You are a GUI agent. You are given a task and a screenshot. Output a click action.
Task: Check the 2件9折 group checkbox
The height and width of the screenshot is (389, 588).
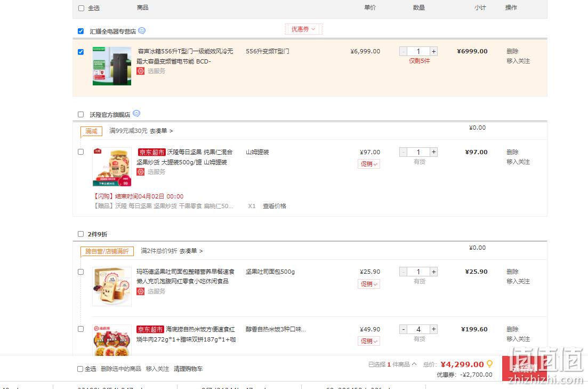pos(80,234)
